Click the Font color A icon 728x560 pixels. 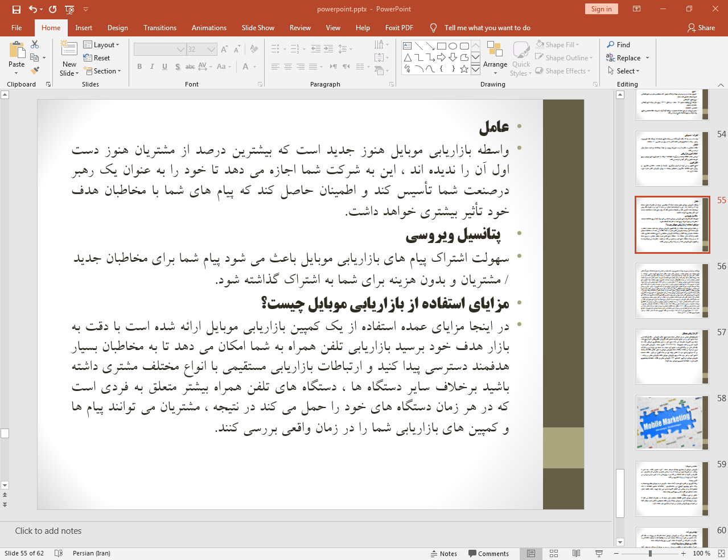(246, 67)
